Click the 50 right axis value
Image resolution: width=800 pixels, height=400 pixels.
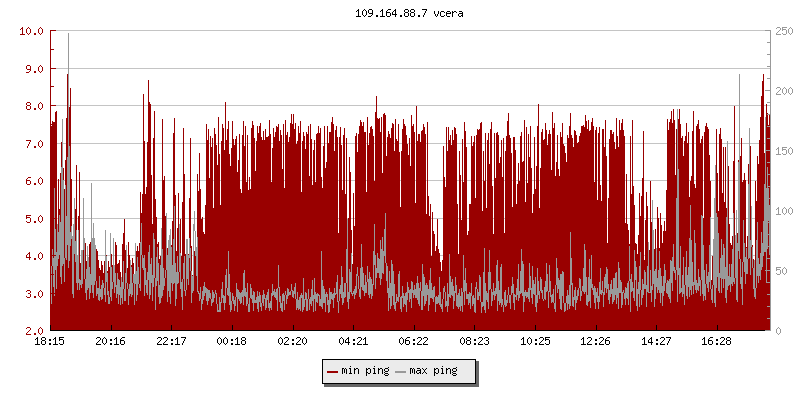point(780,271)
